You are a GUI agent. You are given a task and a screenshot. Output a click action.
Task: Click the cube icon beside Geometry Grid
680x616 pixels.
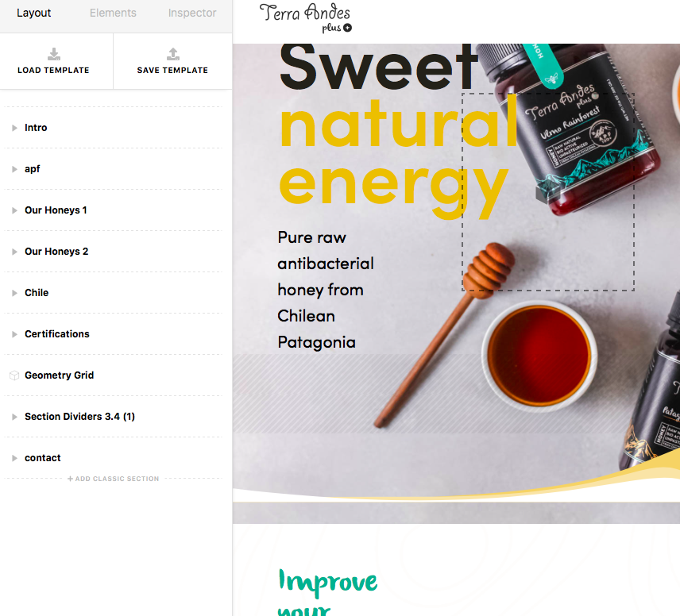click(x=14, y=375)
